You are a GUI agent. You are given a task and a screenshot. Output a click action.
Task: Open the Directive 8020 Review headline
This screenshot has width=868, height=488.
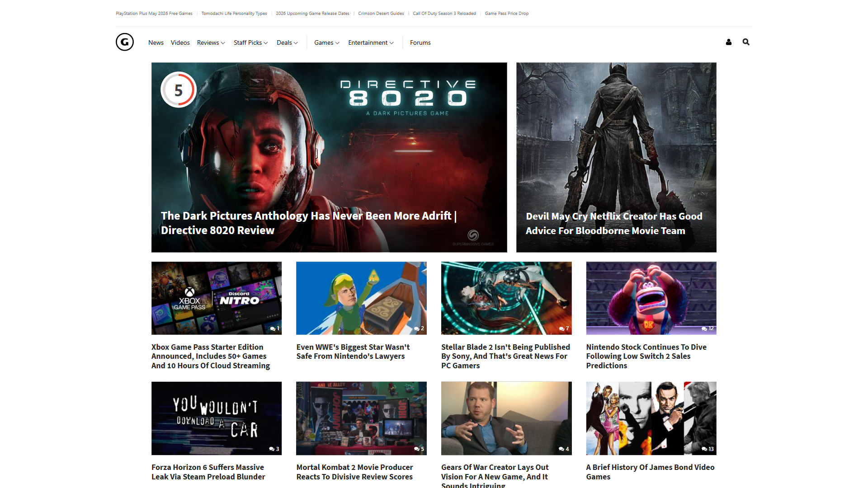[x=309, y=223]
